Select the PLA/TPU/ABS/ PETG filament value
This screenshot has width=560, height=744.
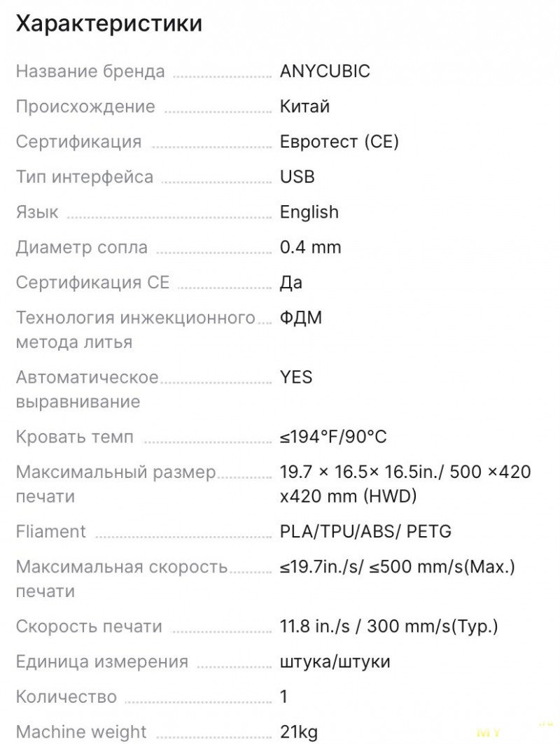pyautogui.click(x=365, y=531)
